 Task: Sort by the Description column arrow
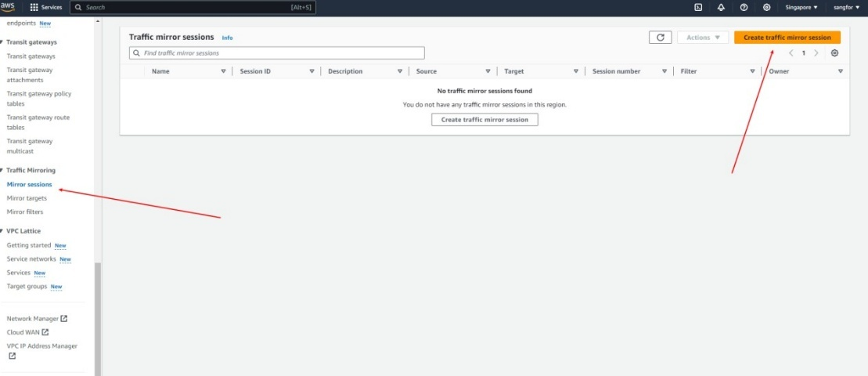400,71
